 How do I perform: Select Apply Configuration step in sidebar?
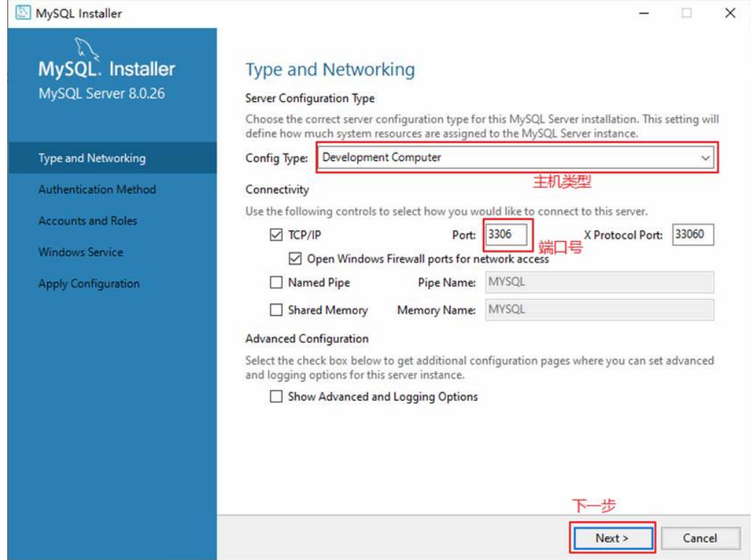(x=113, y=284)
